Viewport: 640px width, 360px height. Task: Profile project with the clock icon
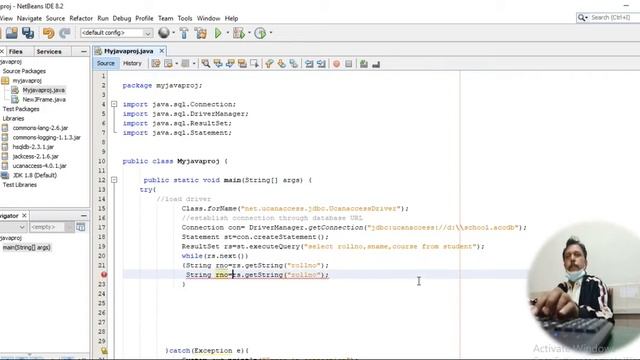point(260,33)
